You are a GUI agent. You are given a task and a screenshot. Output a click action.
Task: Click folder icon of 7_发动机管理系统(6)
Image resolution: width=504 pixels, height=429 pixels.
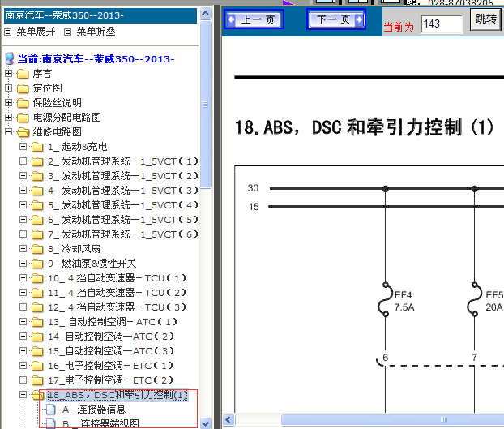(x=37, y=234)
